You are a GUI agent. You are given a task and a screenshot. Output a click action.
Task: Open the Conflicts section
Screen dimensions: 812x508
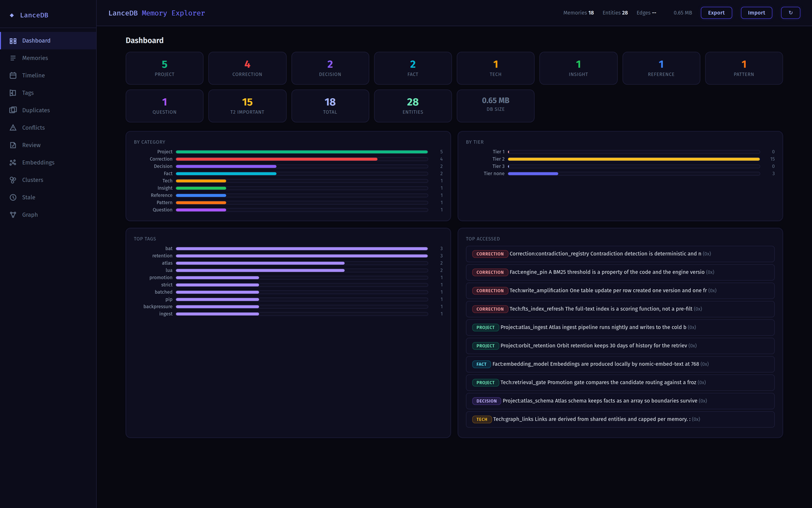[48, 128]
